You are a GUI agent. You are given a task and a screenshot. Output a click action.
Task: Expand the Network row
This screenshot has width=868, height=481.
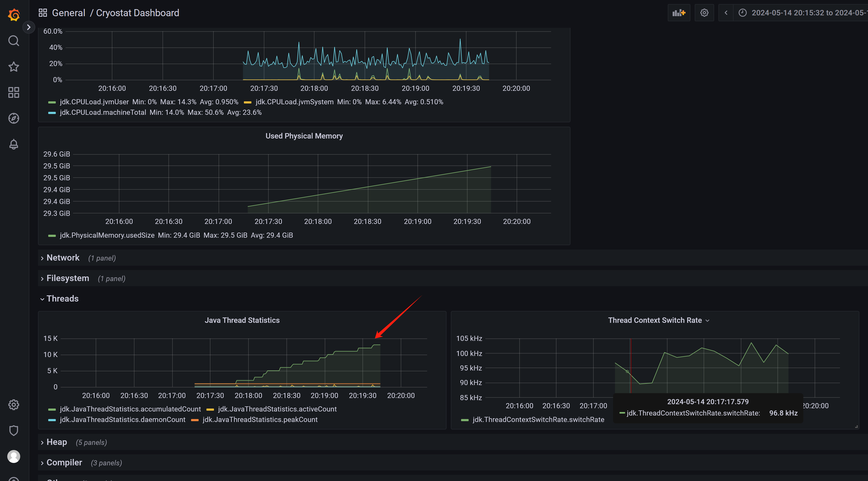(63, 258)
